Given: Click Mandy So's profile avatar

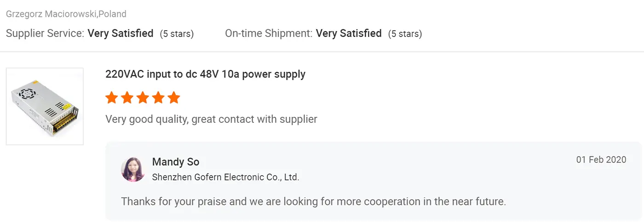Looking at the screenshot, I should 133,169.
